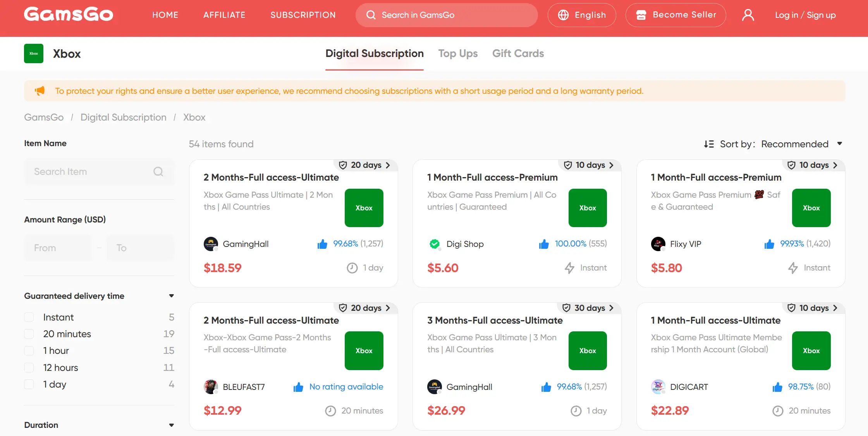Open the SUBSCRIPTION navigation item
The height and width of the screenshot is (436, 868).
[303, 15]
